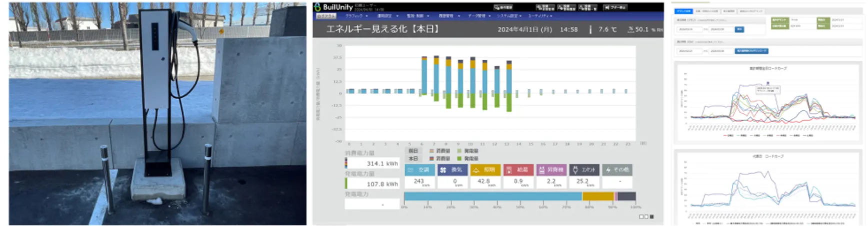Select the コンセント outlet plug icon
The width and height of the screenshot is (868, 226).
(x=575, y=170)
